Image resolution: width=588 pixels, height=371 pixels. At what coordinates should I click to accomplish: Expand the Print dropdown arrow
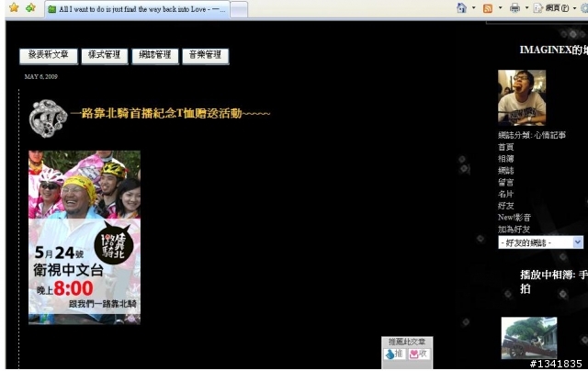point(526,8)
